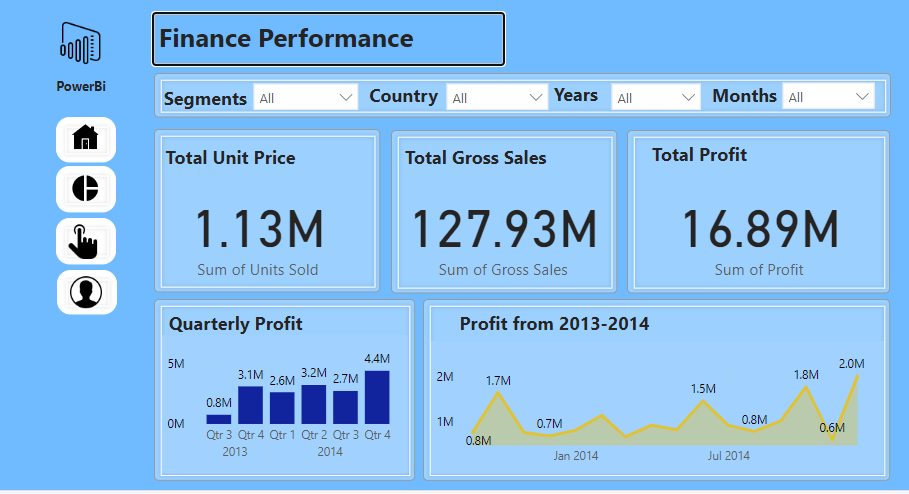Image resolution: width=909 pixels, height=494 pixels.
Task: Click the Total Profit 16.89M card
Action: coord(758,212)
